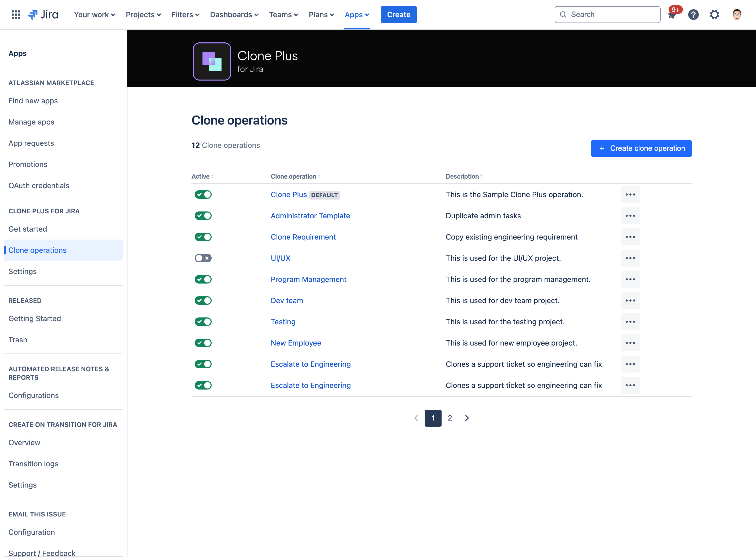Open more actions for Dev team row
756x557 pixels.
(x=630, y=300)
